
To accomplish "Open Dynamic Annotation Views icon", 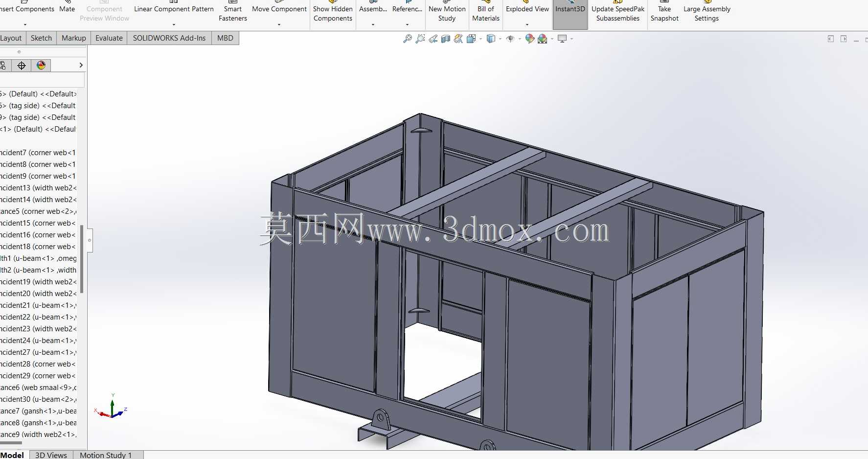I will tap(458, 39).
